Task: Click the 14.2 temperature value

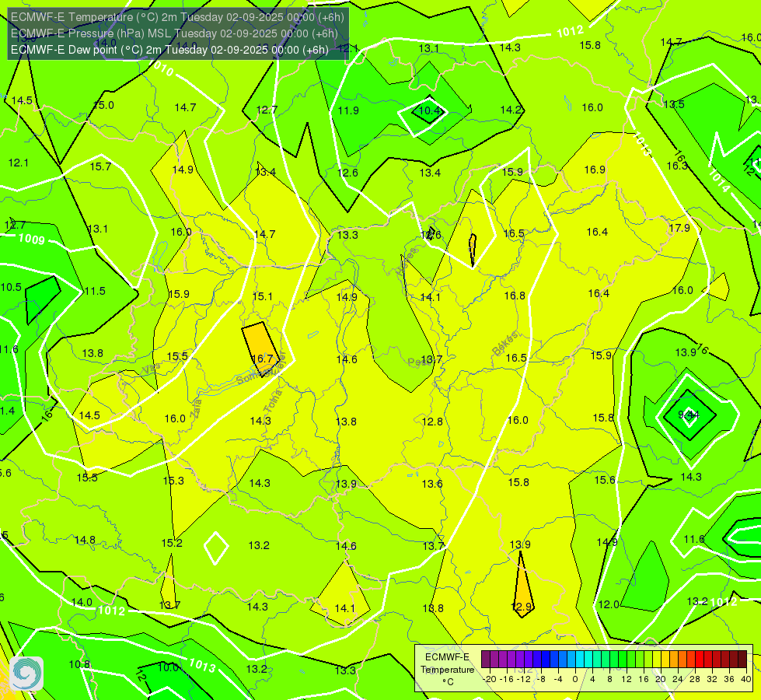Action: [x=511, y=110]
